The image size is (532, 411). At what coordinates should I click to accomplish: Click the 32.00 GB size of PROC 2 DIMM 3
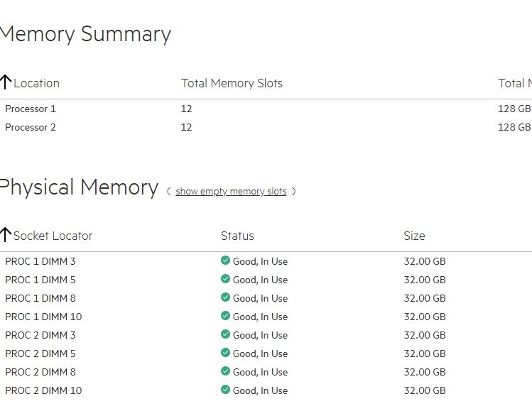coord(425,335)
